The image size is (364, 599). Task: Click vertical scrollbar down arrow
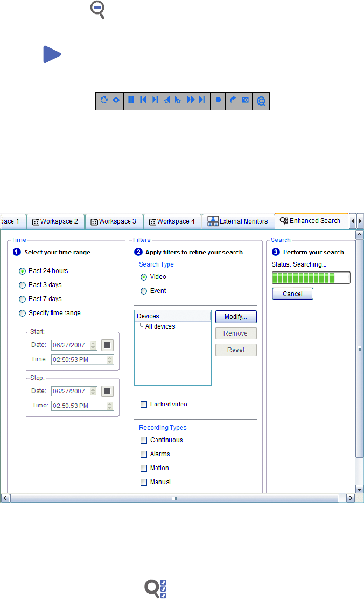coord(359,489)
